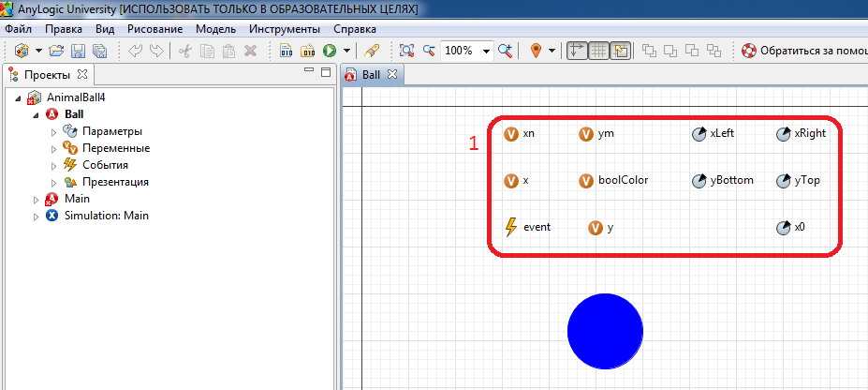Select Simulation: Main in project tree

(96, 216)
